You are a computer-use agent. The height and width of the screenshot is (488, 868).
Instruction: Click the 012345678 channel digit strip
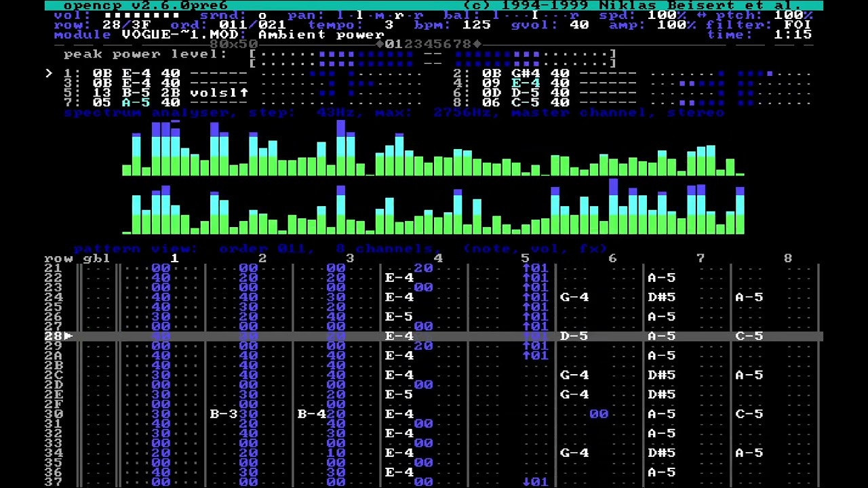coord(428,44)
